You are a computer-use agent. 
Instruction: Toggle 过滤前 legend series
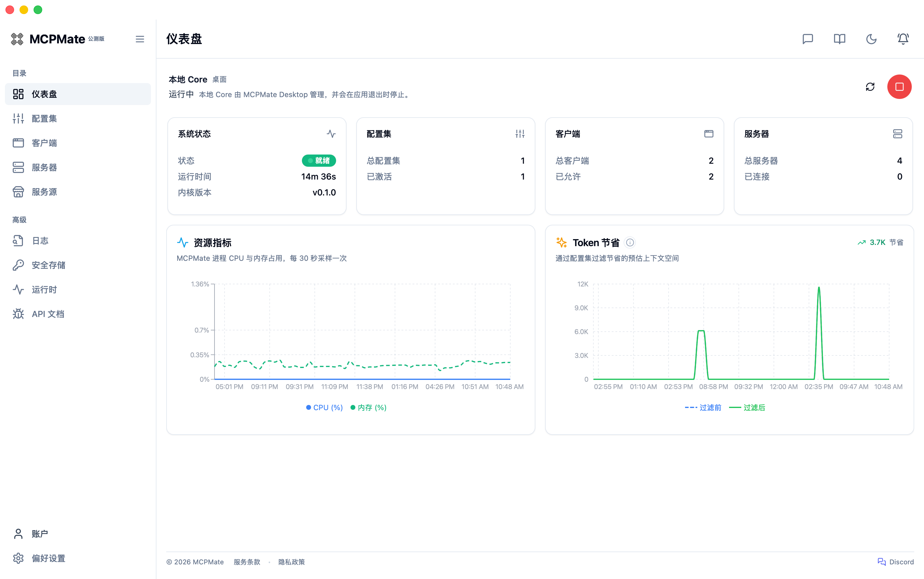tap(703, 407)
